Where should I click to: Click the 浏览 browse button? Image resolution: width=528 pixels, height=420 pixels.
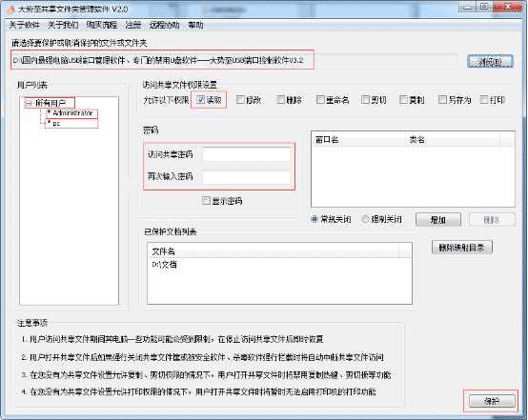point(490,62)
